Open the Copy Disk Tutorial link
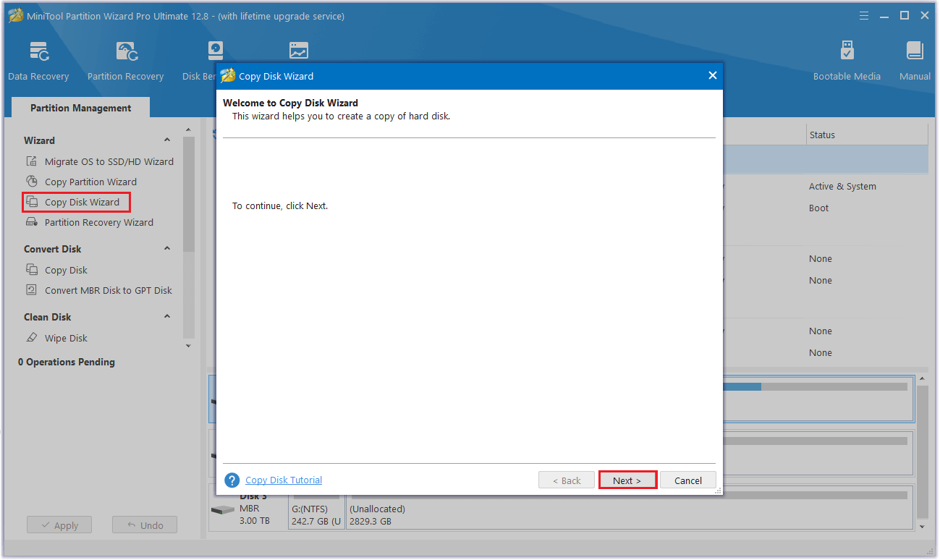This screenshot has height=560, width=940. [x=284, y=480]
